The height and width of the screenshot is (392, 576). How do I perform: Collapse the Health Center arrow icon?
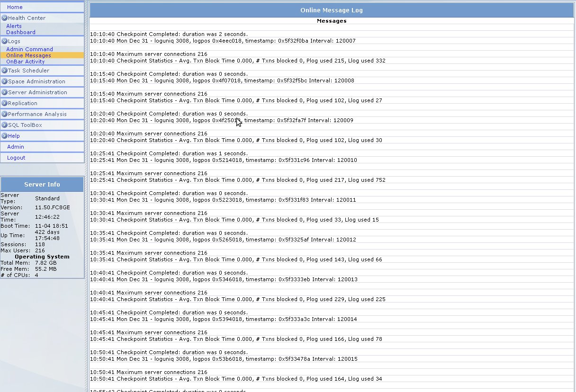(x=4, y=18)
